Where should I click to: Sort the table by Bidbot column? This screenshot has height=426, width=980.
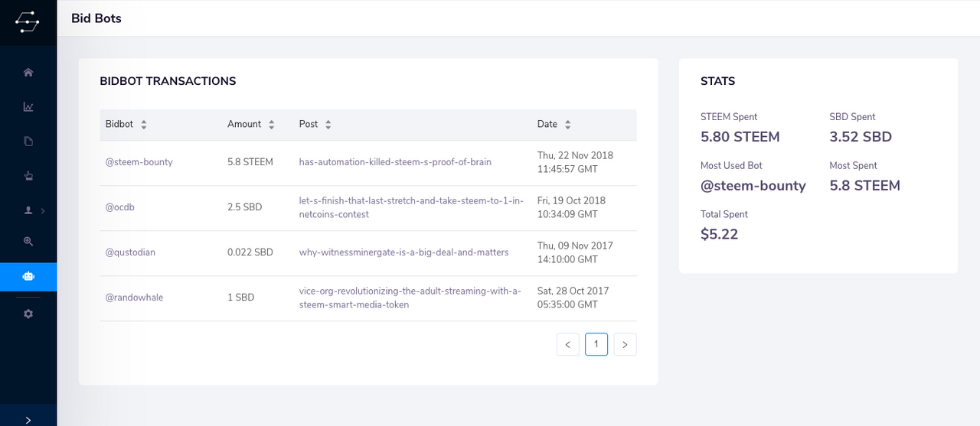143,124
